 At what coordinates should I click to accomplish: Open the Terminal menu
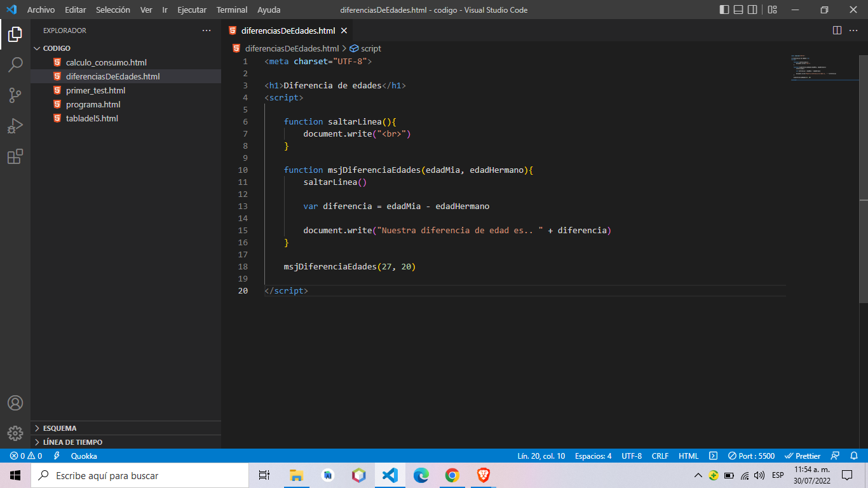(232, 10)
